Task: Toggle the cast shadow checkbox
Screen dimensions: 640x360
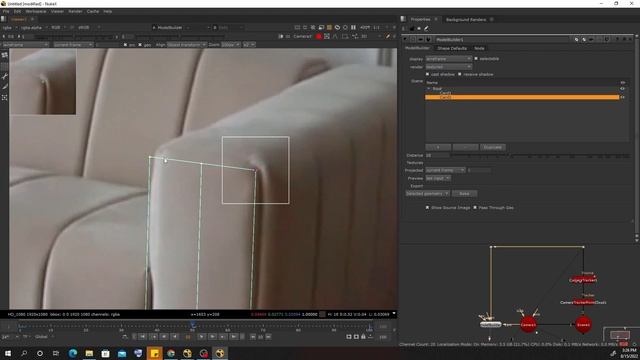Action: click(427, 74)
